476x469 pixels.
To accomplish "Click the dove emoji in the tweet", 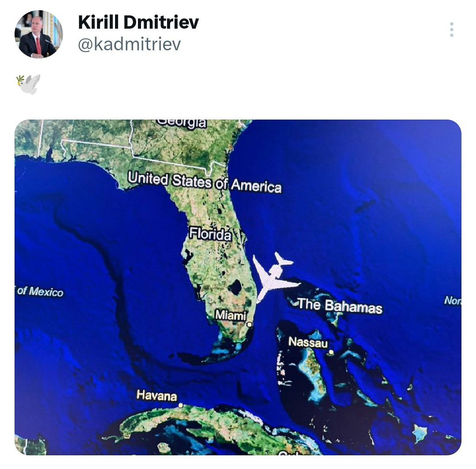I will tap(28, 84).
